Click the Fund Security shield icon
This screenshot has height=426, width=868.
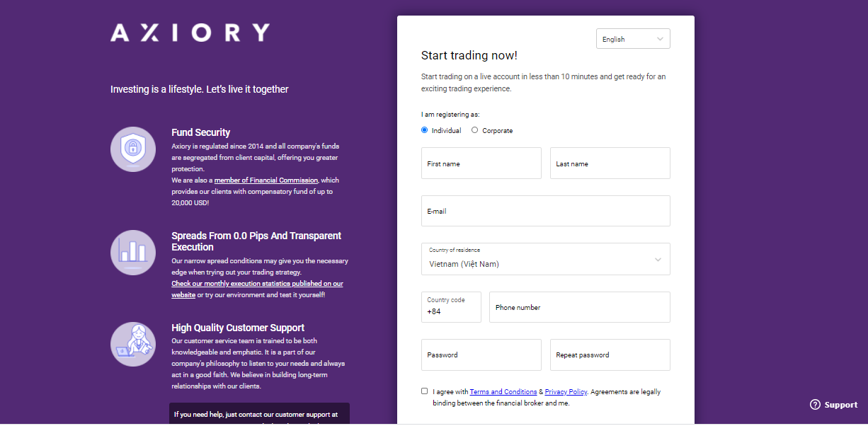click(133, 149)
